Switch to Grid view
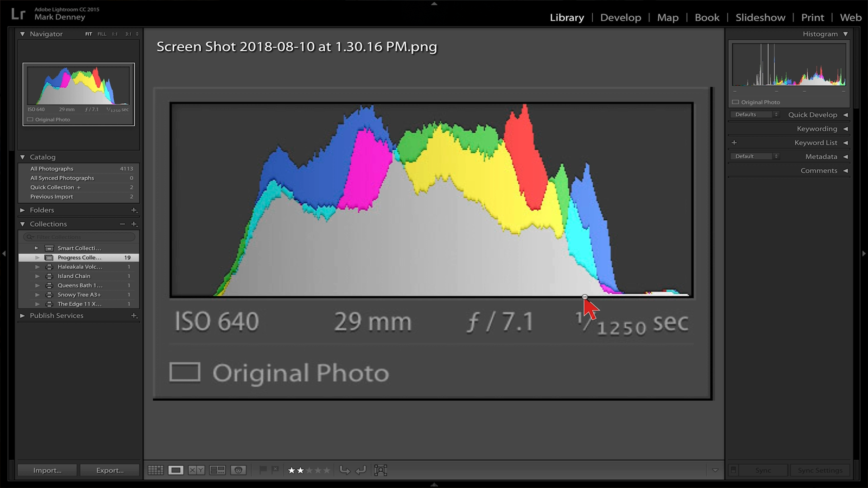Screen dimensions: 868x488 pyautogui.click(x=156, y=470)
